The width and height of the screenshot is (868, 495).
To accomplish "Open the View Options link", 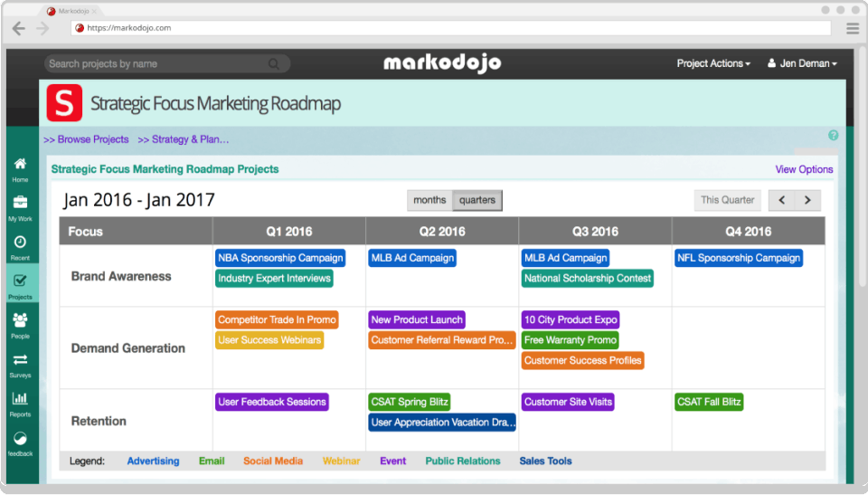I will click(x=804, y=169).
